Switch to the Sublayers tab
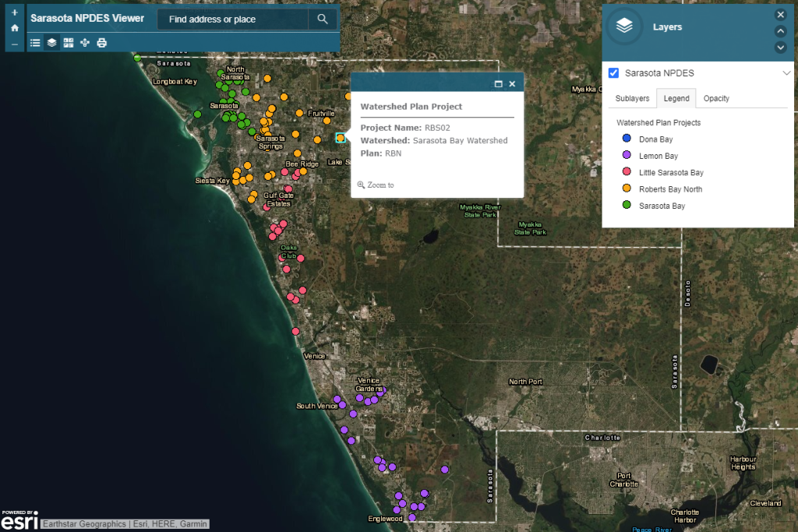Viewport: 798px width, 532px height. click(632, 98)
